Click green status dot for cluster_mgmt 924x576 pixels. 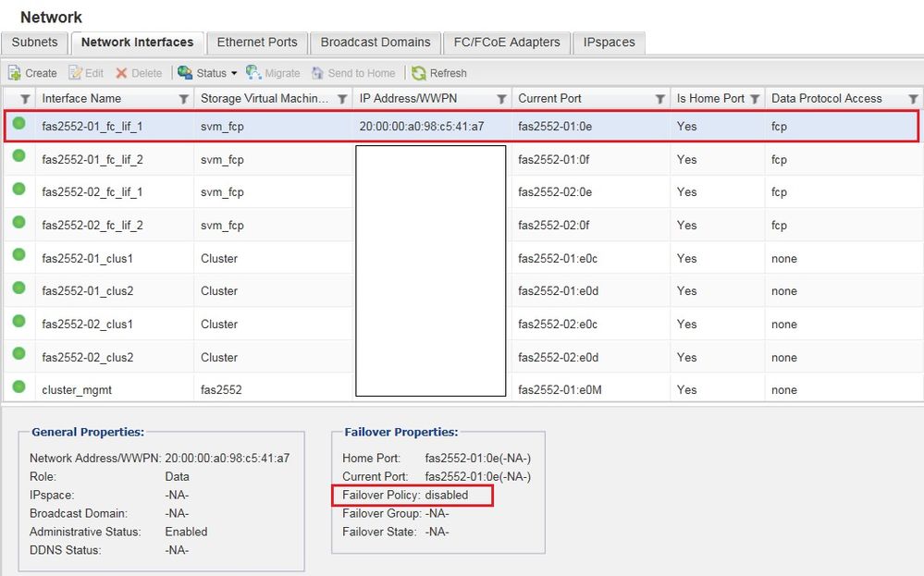point(18,389)
